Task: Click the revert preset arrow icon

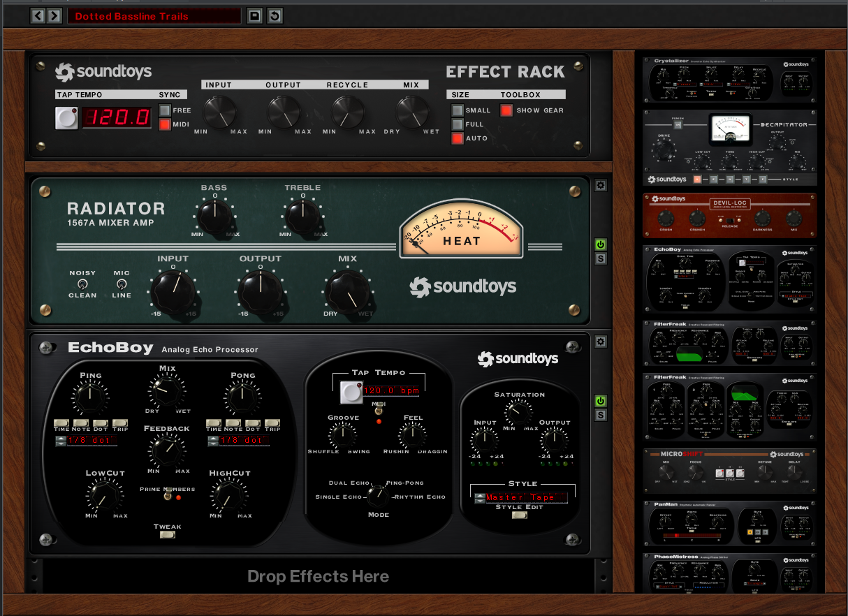Action: coord(275,15)
